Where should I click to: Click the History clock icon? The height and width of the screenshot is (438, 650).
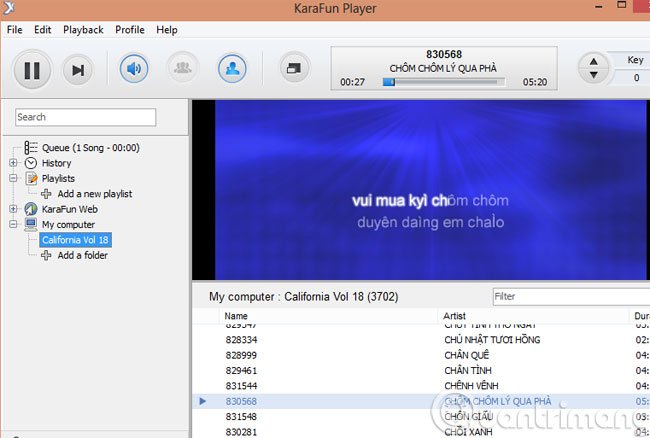click(x=31, y=163)
